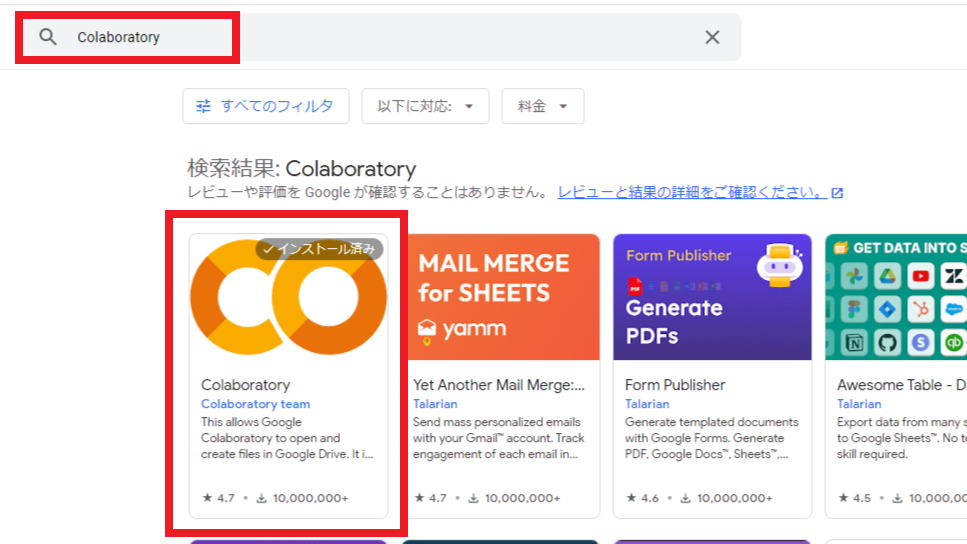Open the すべてのフィルタ filter button
Screen dimensions: 967x544
[x=265, y=106]
